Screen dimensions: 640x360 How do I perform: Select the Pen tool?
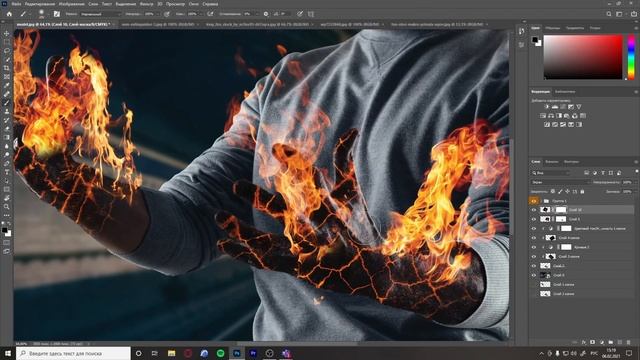point(7,163)
